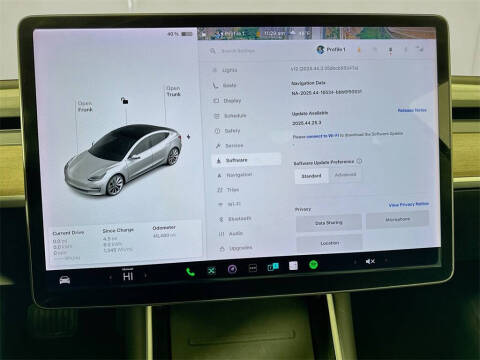Decrease cabin temperature with the left arrow

pyautogui.click(x=110, y=276)
